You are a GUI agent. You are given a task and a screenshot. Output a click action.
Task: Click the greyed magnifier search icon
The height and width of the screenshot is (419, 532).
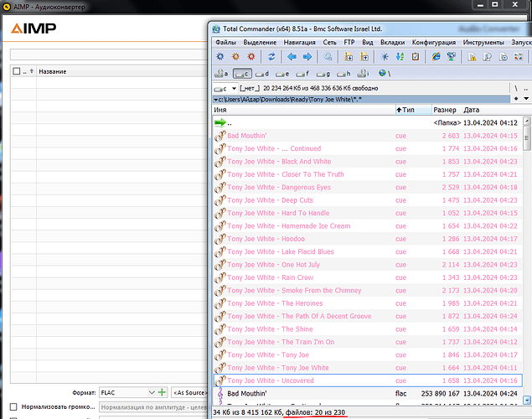(328, 57)
